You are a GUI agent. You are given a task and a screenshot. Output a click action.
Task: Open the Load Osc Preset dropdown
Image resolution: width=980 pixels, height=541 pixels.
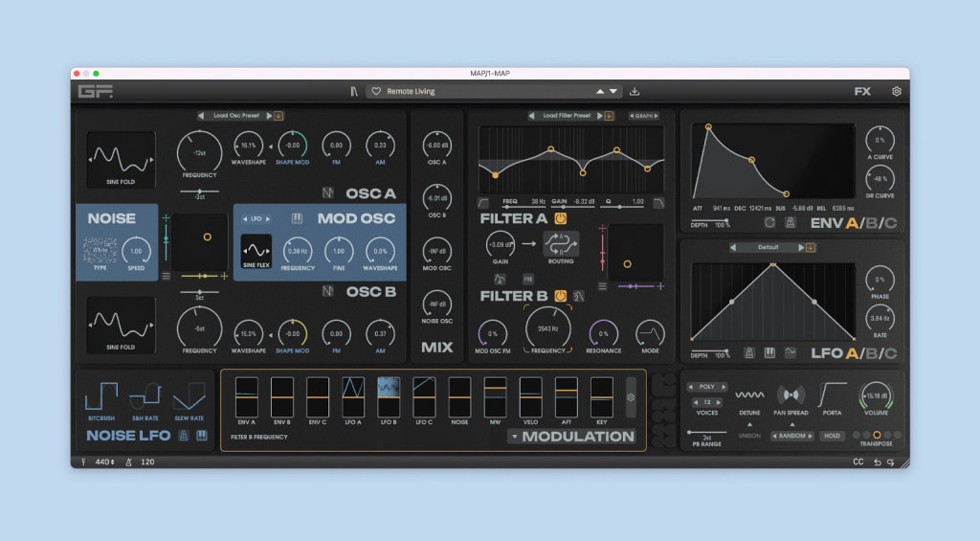[233, 116]
